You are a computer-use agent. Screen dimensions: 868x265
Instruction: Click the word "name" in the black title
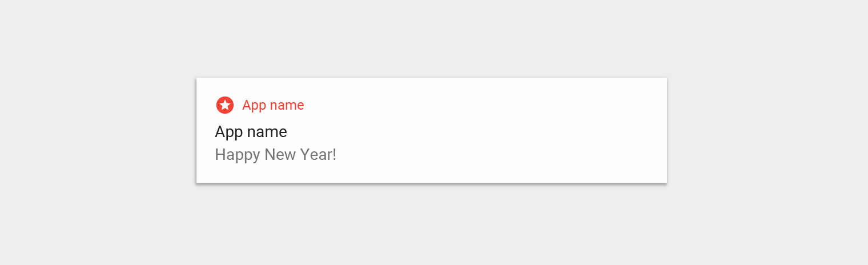click(x=267, y=132)
